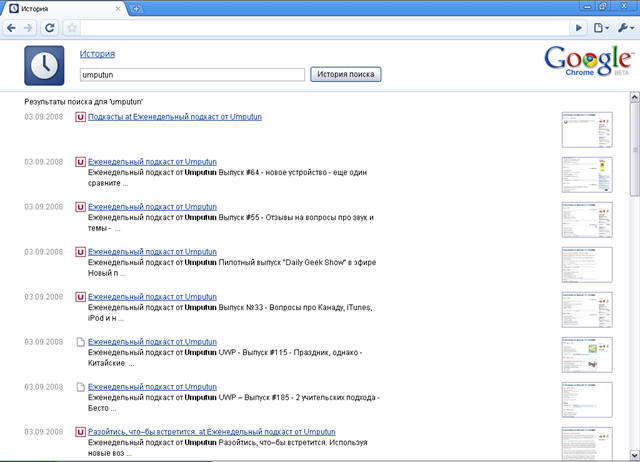Click the vertical scrollbar thumb
The image size is (640, 462).
tap(635, 149)
